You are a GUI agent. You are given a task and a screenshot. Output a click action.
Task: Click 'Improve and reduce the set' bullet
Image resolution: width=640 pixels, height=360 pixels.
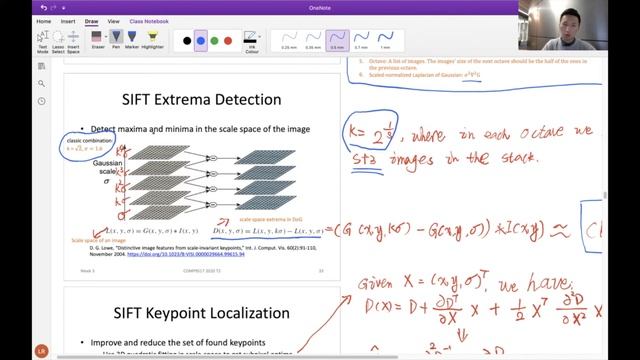178,342
